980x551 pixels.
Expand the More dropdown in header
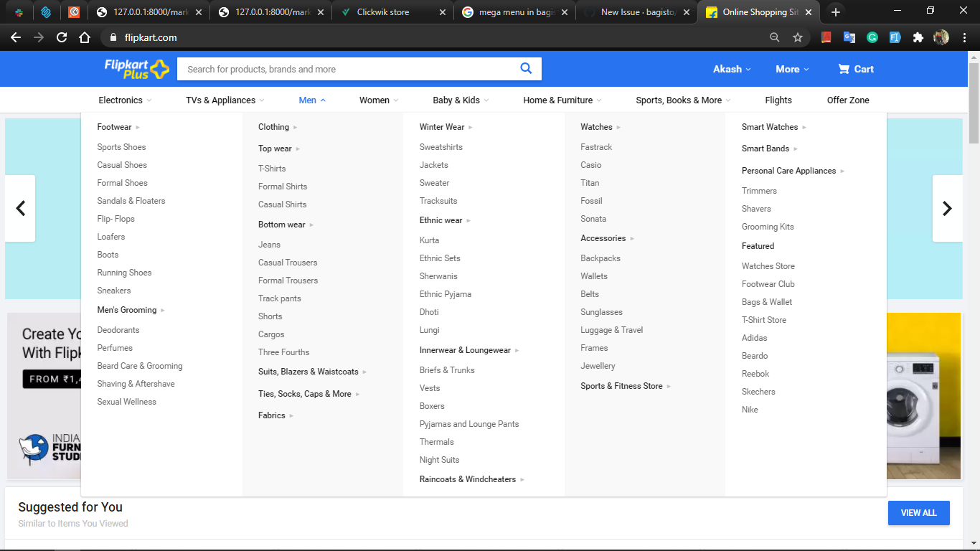pos(792,69)
